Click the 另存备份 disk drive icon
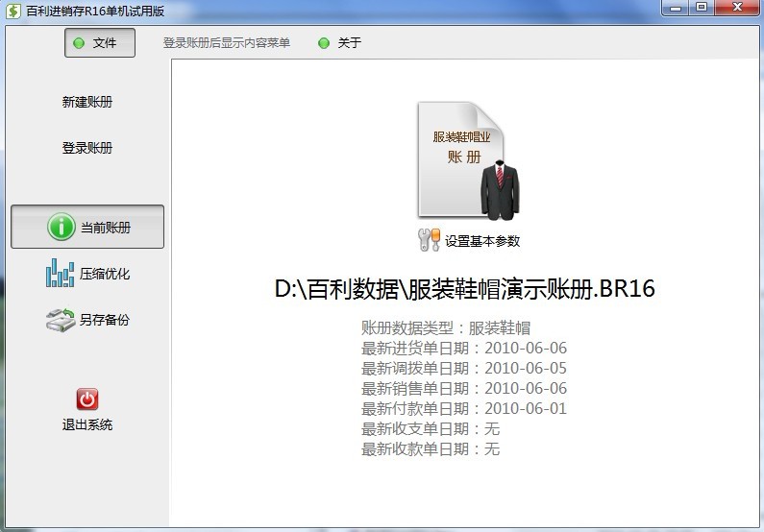The width and height of the screenshot is (764, 532). point(60,320)
